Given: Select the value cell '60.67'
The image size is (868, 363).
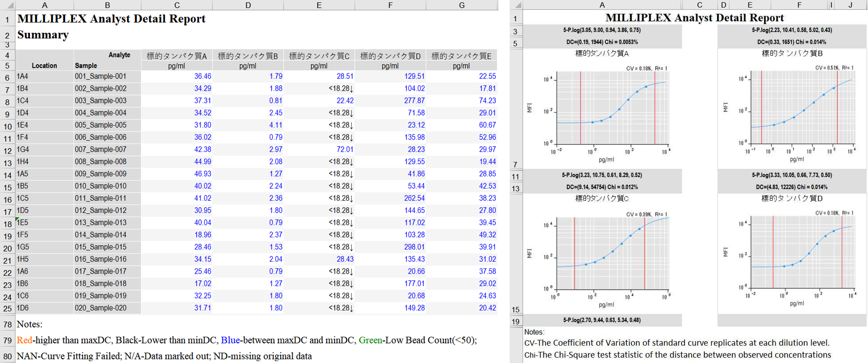Looking at the screenshot, I should (461, 125).
